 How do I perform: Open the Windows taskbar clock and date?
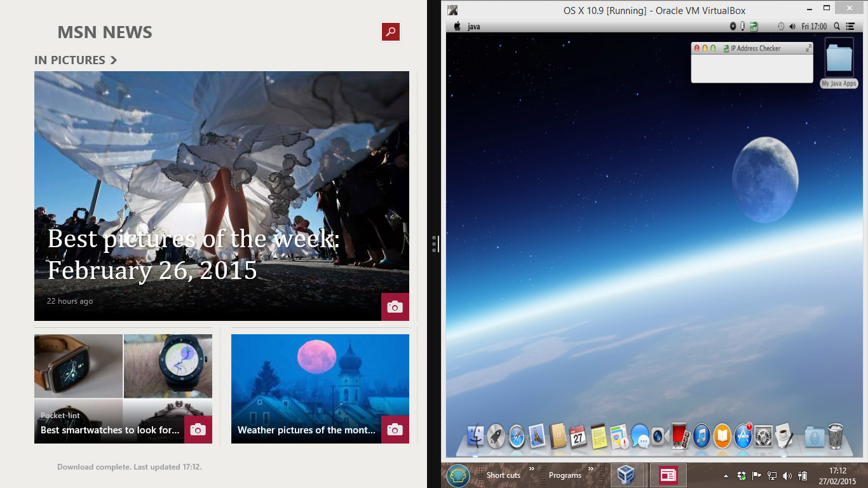[838, 475]
